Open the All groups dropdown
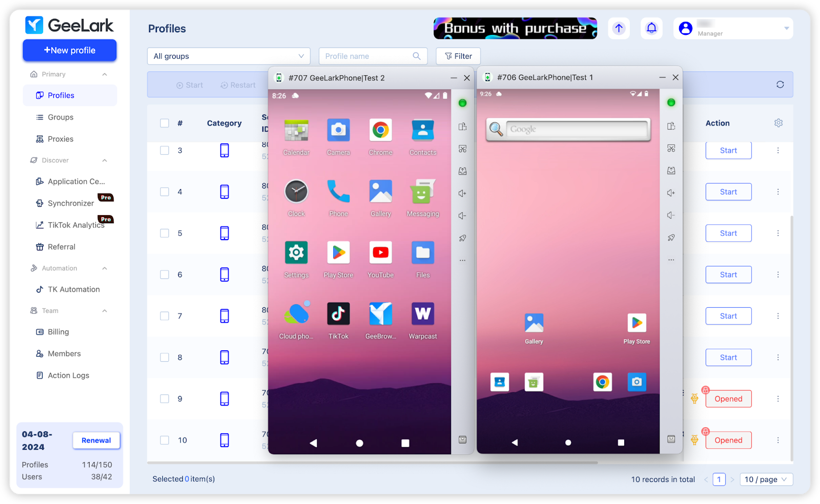The width and height of the screenshot is (820, 504). pos(229,56)
